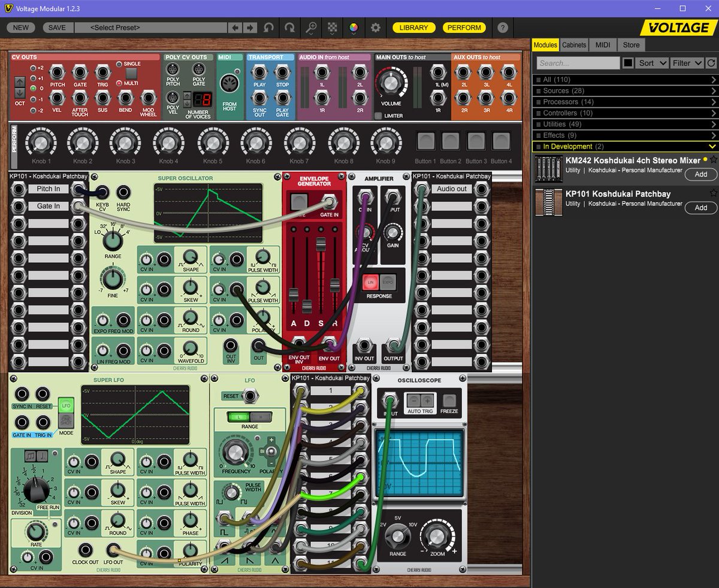The width and height of the screenshot is (719, 588).
Task: Click the library search field
Action: pos(578,63)
